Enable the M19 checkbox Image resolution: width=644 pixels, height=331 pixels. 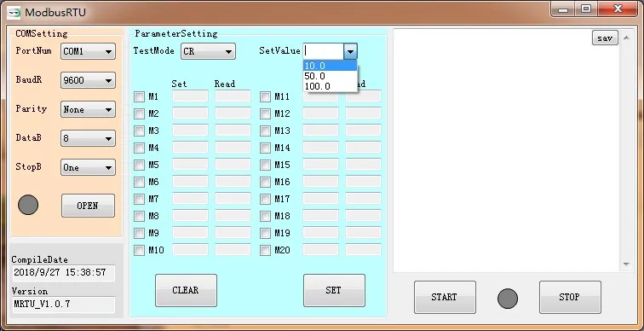pos(265,234)
